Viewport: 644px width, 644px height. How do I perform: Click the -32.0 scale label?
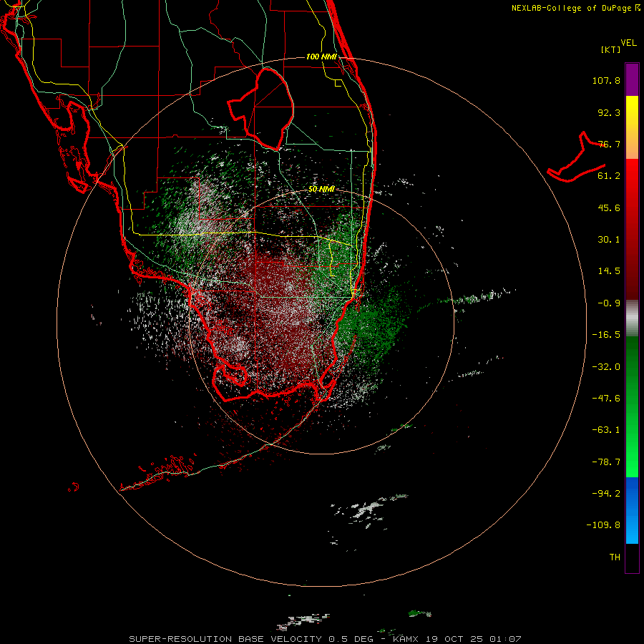click(x=606, y=367)
